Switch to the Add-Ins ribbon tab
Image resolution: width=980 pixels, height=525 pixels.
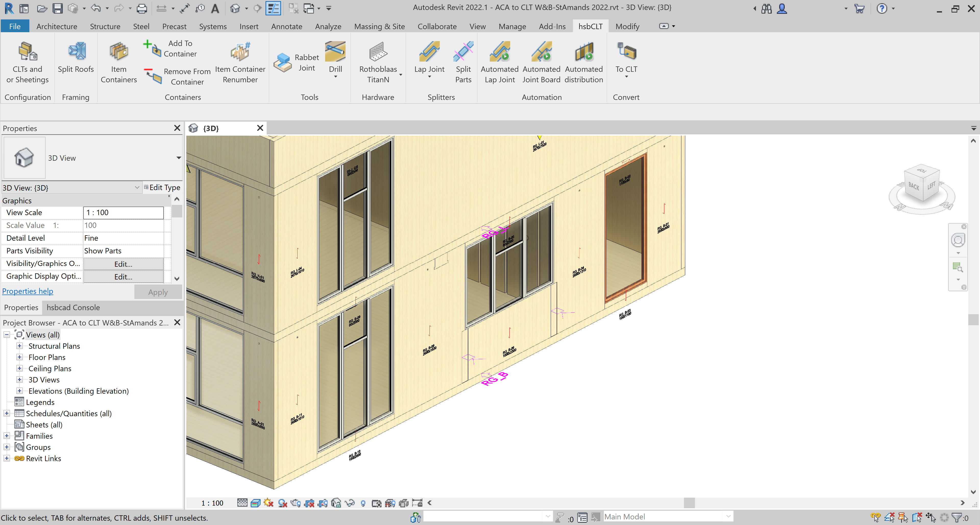click(x=552, y=26)
